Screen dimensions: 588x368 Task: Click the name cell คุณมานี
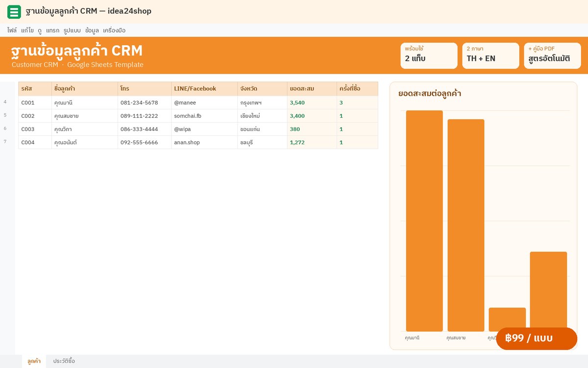(85, 103)
